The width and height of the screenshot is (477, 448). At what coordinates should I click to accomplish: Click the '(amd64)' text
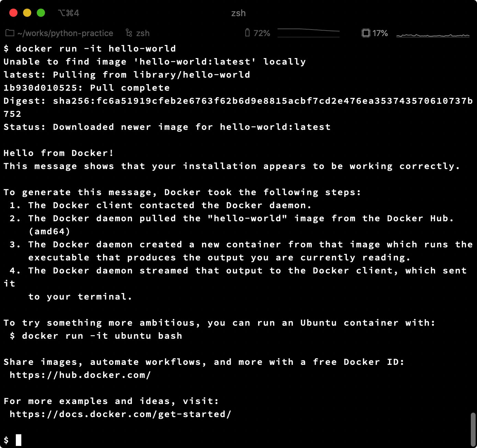pos(49,231)
